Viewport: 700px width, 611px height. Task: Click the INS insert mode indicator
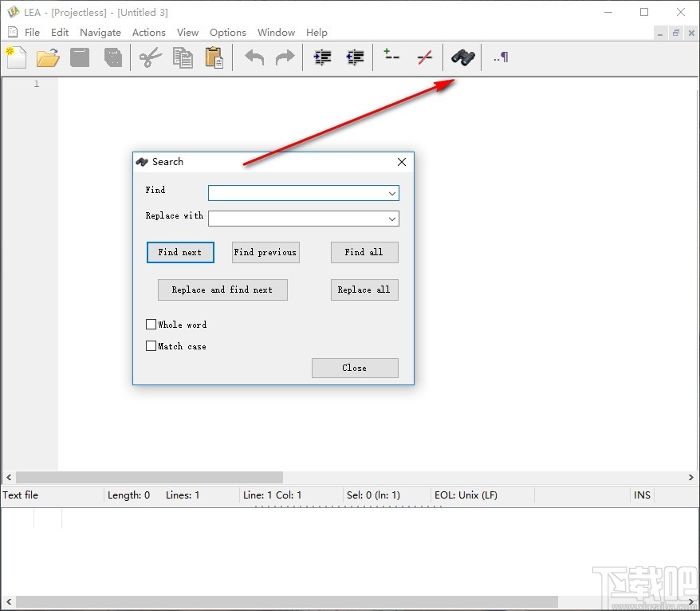click(x=642, y=495)
